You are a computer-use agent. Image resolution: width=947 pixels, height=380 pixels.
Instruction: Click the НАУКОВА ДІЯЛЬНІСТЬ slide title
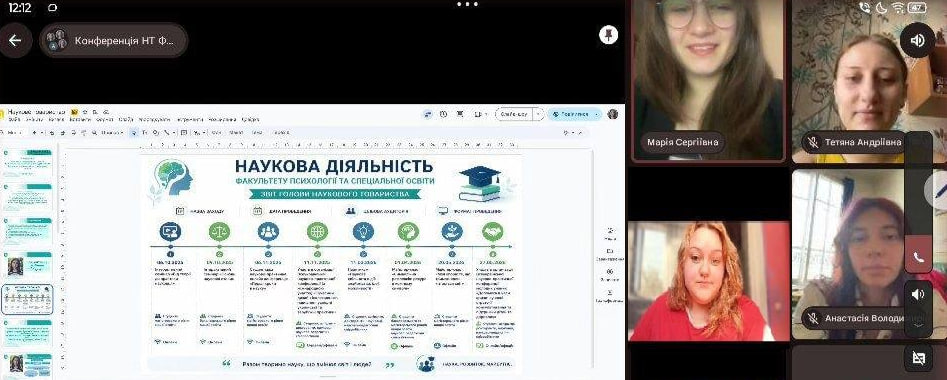334,166
